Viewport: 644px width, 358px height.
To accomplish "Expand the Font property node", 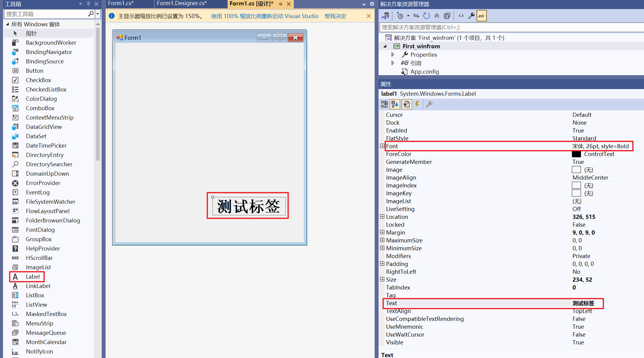I will point(382,146).
